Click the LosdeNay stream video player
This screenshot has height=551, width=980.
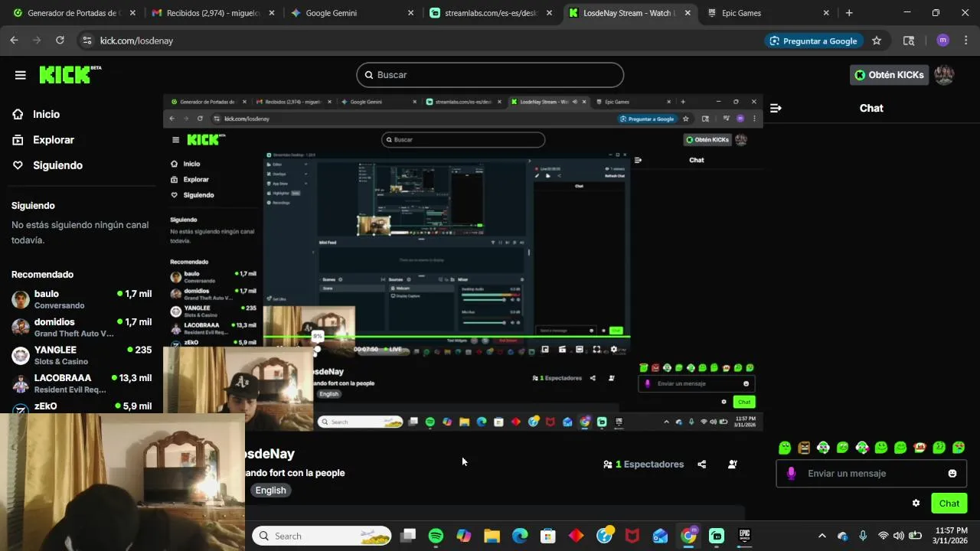pos(462,262)
